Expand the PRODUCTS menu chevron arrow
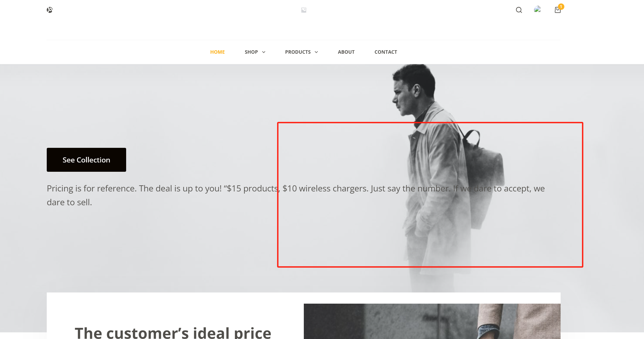The height and width of the screenshot is (339, 644). (316, 52)
